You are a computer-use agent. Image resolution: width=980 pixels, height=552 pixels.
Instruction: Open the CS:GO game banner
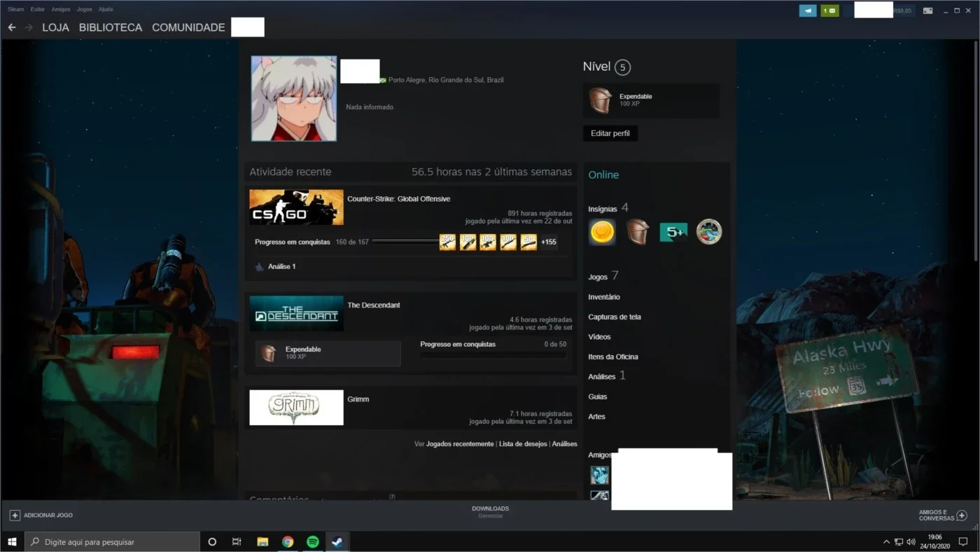[x=296, y=207]
